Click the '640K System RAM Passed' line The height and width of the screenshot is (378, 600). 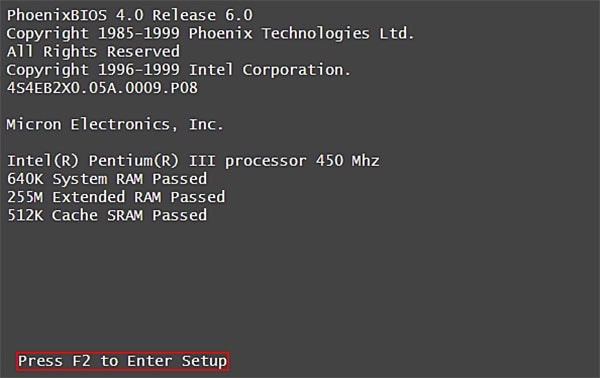click(107, 179)
